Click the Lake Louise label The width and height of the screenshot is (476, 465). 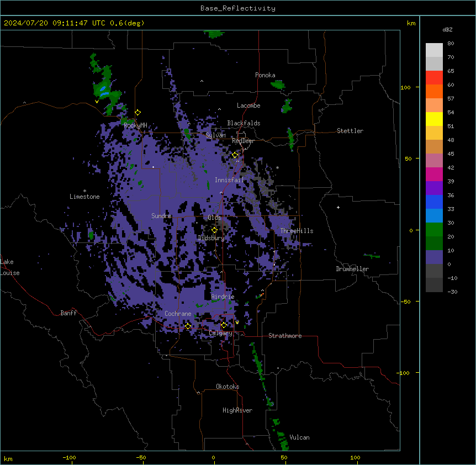(x=10, y=267)
